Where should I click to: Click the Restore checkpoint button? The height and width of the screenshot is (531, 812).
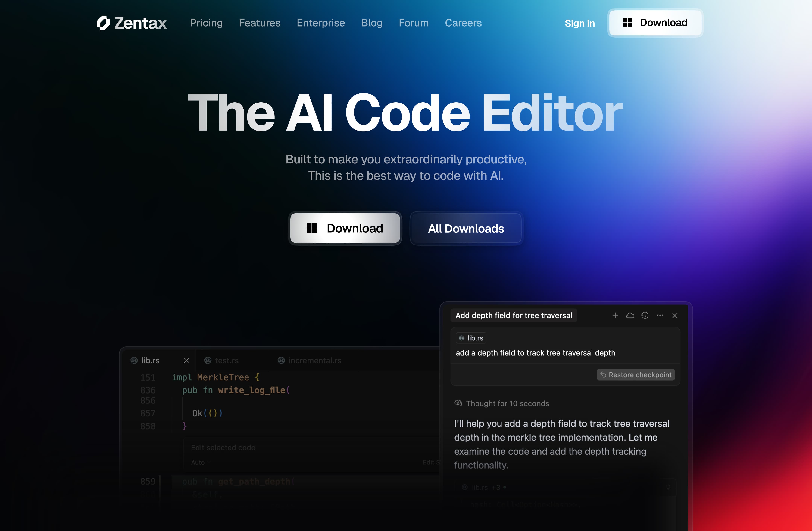[636, 375]
